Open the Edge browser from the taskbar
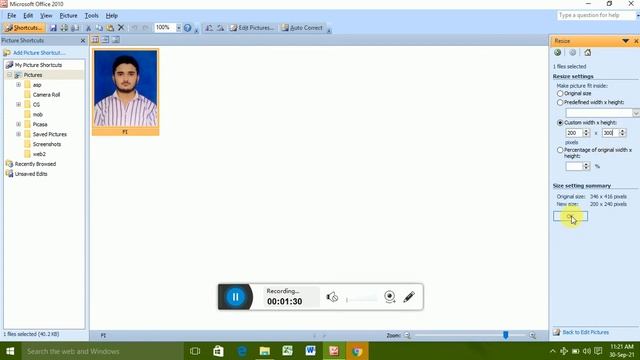640x360 pixels. coord(242,351)
